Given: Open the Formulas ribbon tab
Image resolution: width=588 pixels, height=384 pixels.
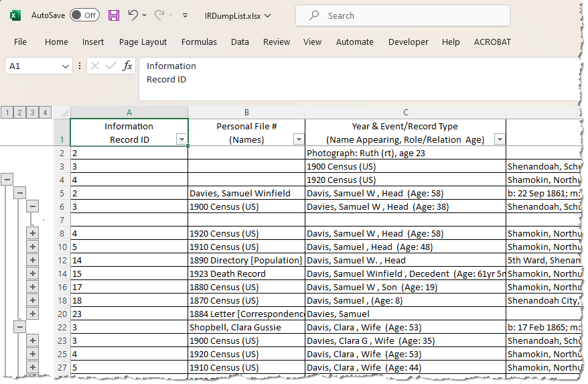Looking at the screenshot, I should [x=199, y=42].
